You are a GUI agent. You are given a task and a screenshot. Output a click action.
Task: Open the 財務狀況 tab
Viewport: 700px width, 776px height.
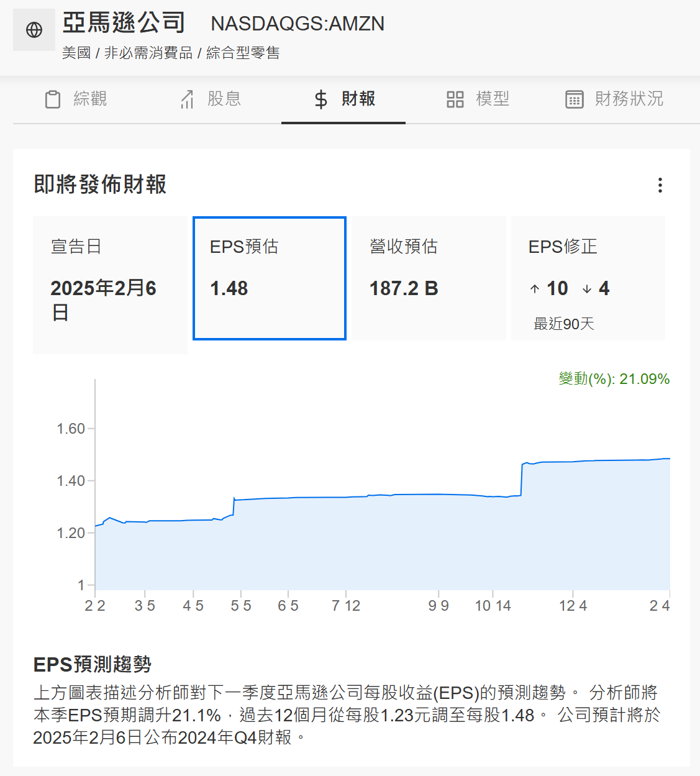[614, 99]
